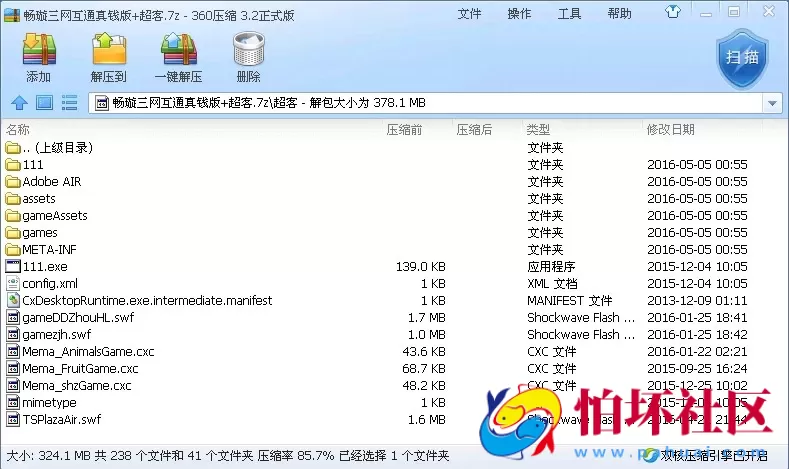Open the 工具 menu
Viewport: 789px width, 469px height.
569,14
